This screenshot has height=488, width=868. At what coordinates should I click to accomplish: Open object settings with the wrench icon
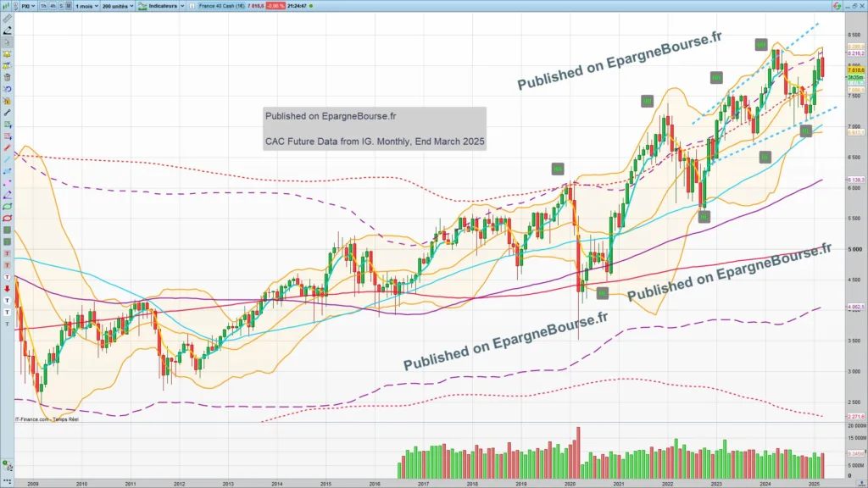[7, 113]
